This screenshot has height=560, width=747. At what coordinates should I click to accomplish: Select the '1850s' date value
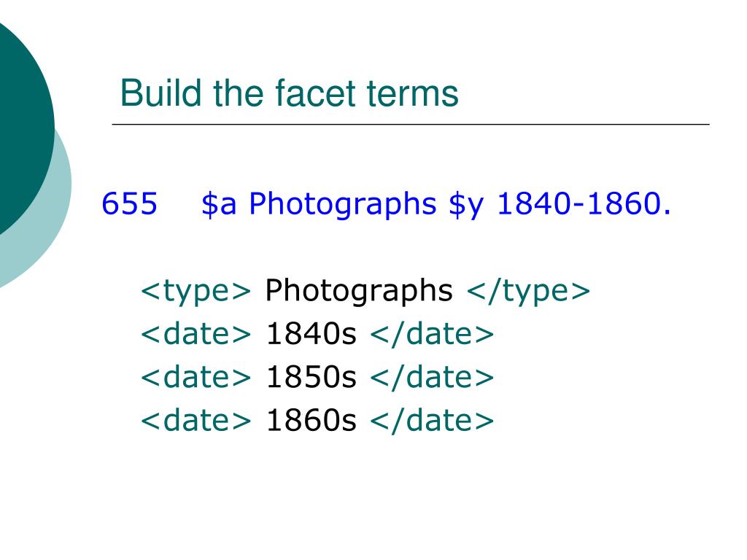[311, 377]
